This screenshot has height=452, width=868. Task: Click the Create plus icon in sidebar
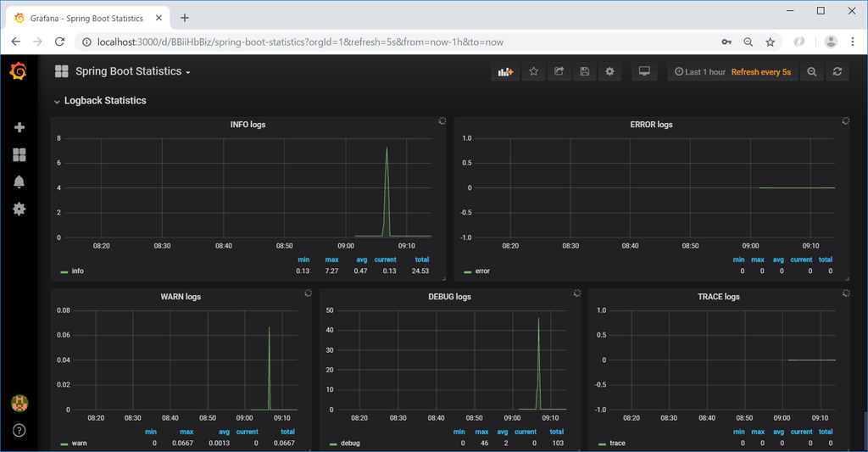pos(19,127)
